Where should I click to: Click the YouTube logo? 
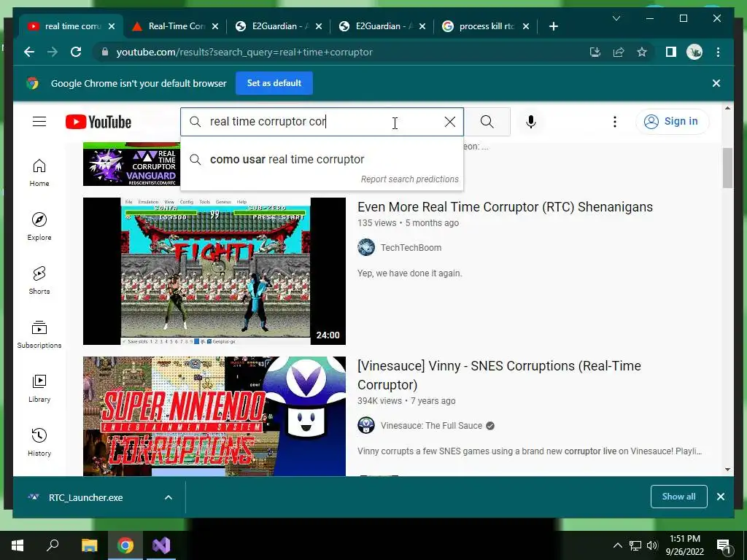point(98,122)
